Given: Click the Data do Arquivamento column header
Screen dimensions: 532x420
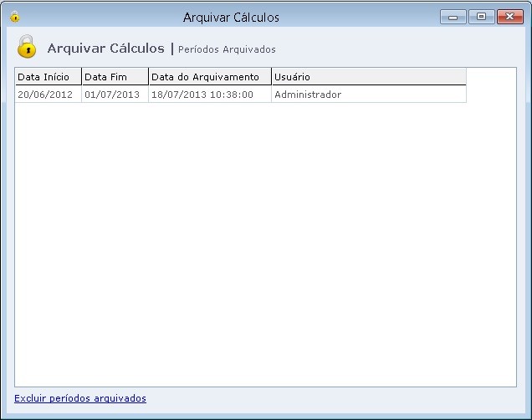Looking at the screenshot, I should [209, 77].
